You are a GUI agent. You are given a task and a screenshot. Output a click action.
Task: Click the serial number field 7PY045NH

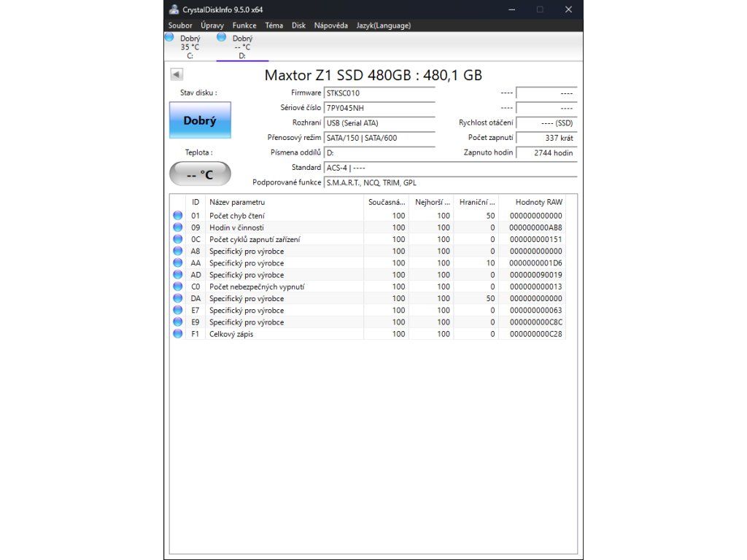[x=379, y=108]
